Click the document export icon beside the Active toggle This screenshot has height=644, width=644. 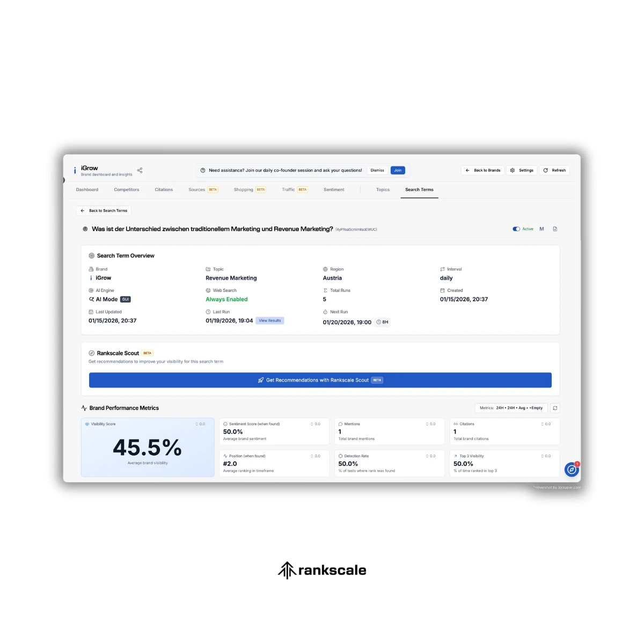tap(555, 229)
